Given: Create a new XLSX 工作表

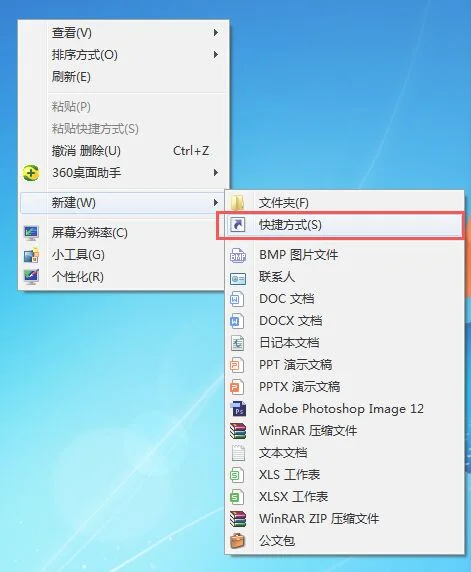Looking at the screenshot, I should [x=344, y=496].
